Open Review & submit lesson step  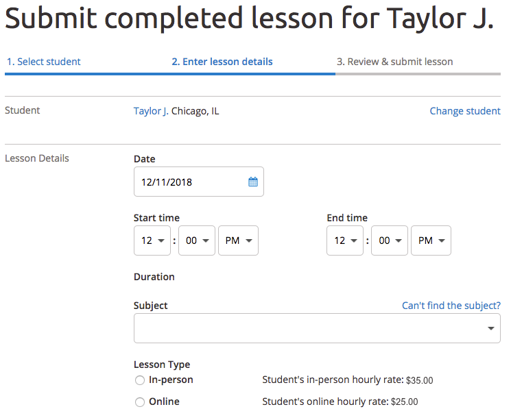click(394, 62)
